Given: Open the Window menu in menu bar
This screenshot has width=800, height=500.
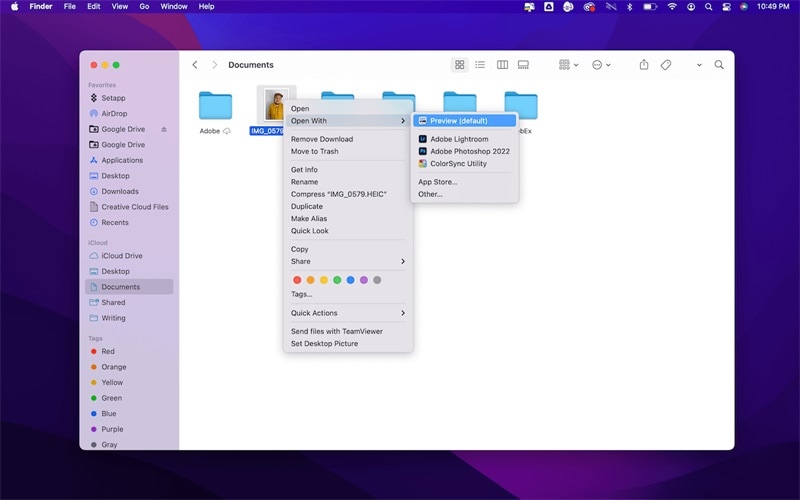Looking at the screenshot, I should (x=174, y=7).
